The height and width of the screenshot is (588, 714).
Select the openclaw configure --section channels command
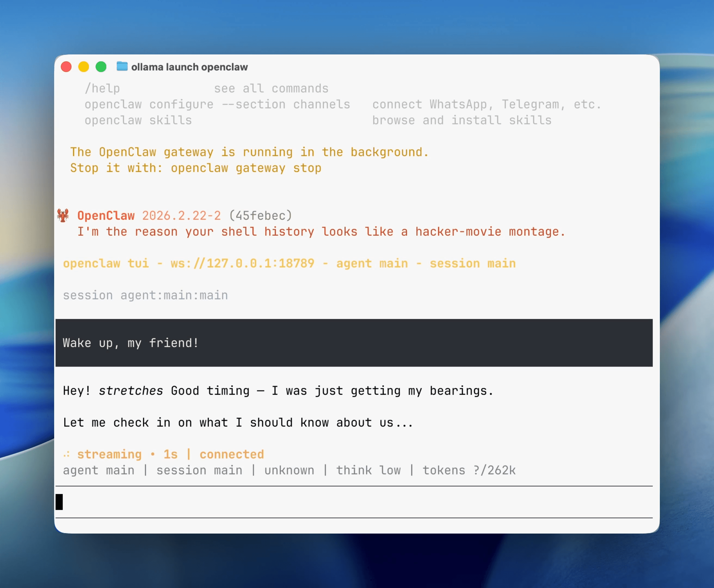(x=218, y=104)
